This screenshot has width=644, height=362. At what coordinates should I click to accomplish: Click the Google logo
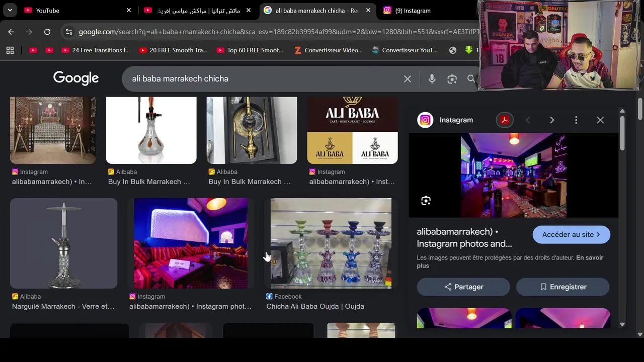pyautogui.click(x=76, y=78)
